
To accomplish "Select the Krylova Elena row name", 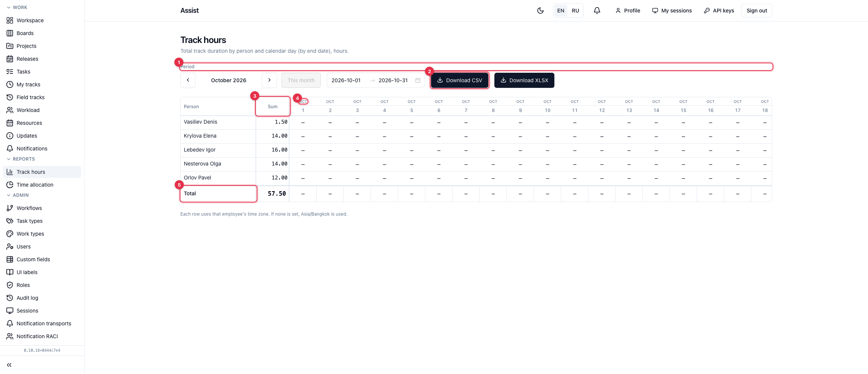I will coord(200,136).
